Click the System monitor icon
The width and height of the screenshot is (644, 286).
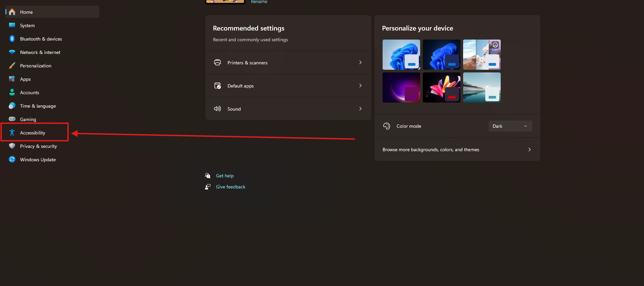[12, 25]
